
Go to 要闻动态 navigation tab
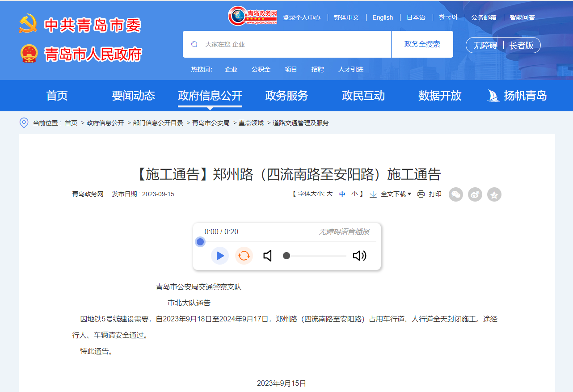click(133, 96)
